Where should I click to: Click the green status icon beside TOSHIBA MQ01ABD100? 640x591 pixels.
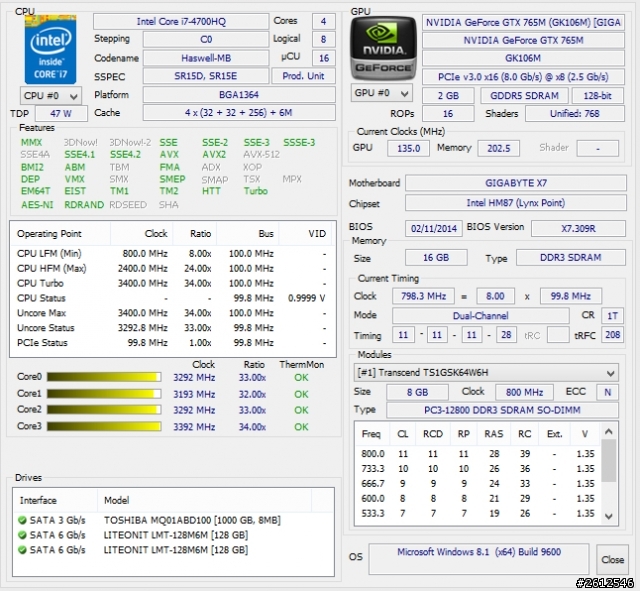tap(22, 520)
